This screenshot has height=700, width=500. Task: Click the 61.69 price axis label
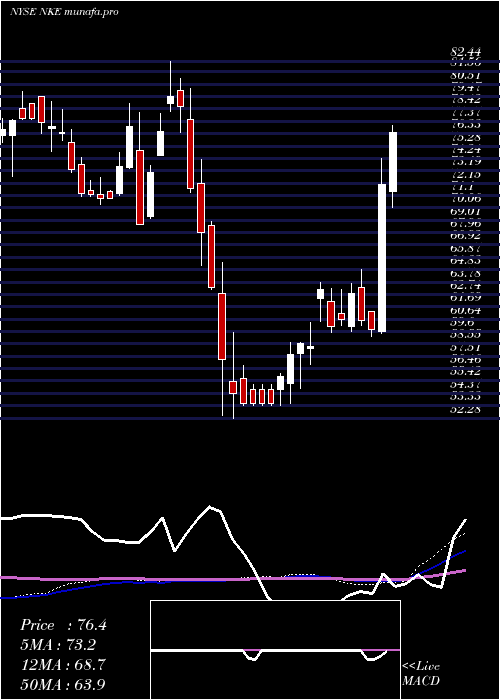pos(465,297)
